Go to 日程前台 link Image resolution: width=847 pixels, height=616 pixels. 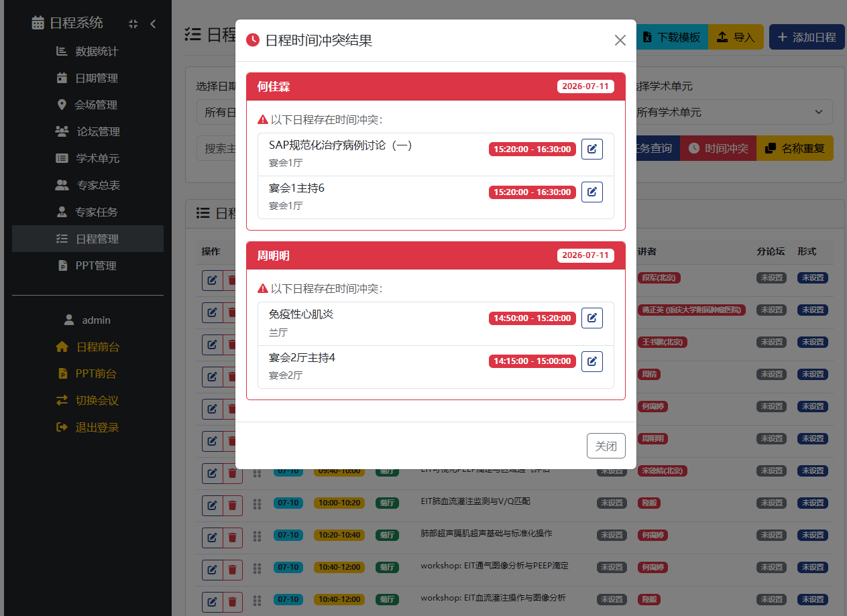click(x=88, y=347)
